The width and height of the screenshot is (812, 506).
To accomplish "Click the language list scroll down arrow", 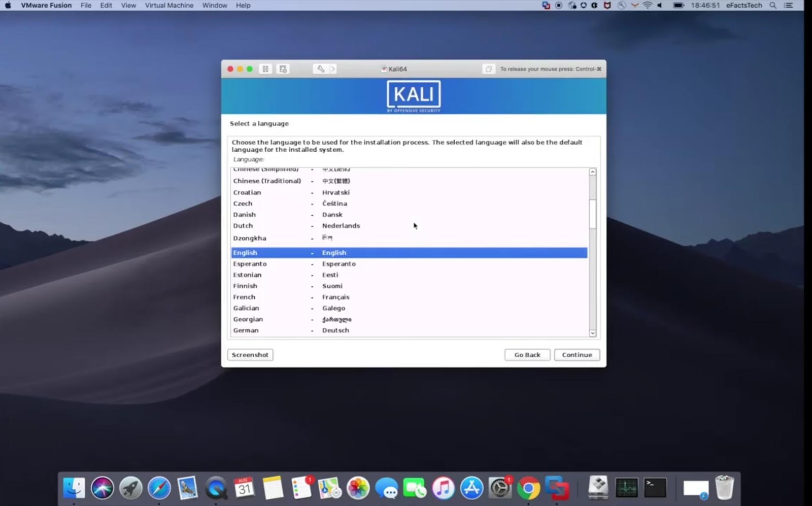I will coord(592,333).
